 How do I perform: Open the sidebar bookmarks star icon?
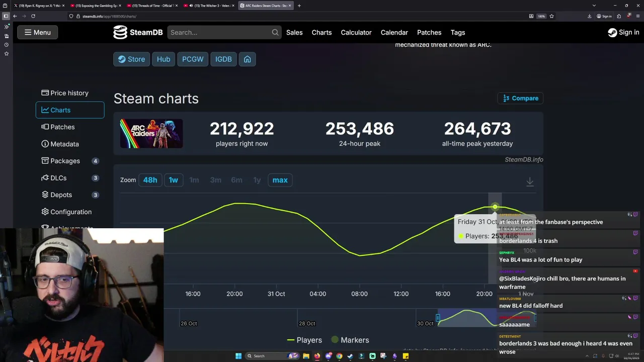coord(6,53)
